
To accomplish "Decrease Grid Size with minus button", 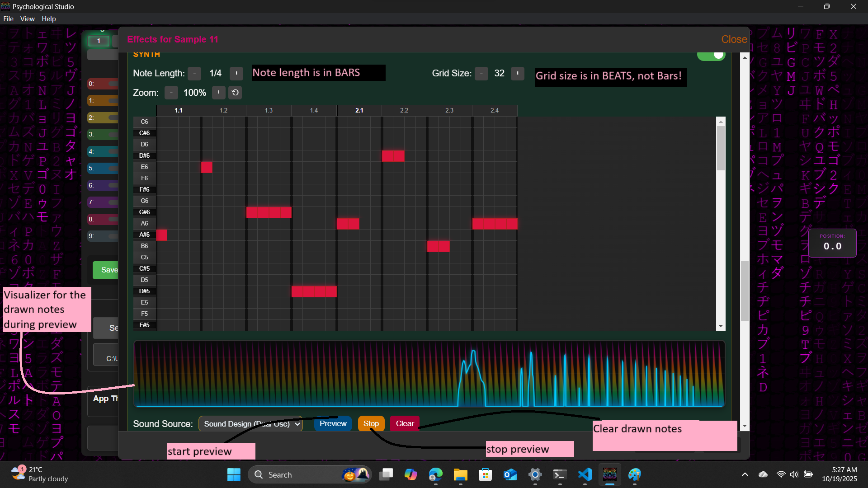I will pos(481,73).
